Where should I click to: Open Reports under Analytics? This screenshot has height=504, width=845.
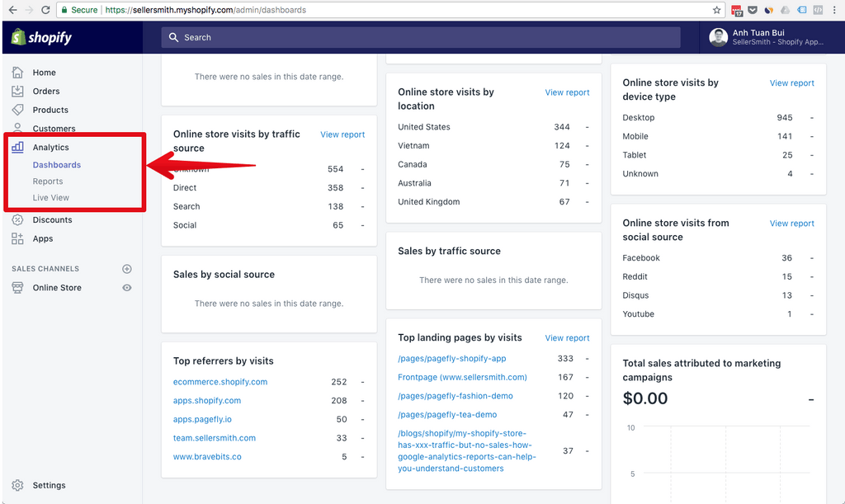47,181
